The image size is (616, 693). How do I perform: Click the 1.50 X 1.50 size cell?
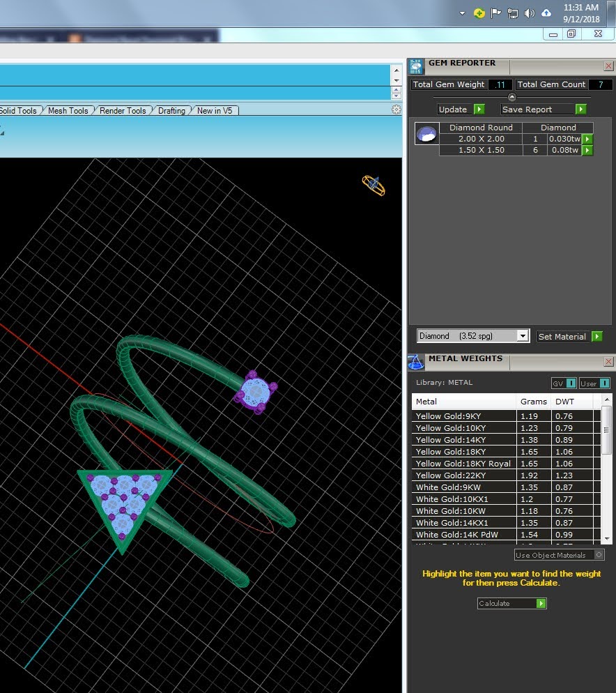(x=481, y=151)
